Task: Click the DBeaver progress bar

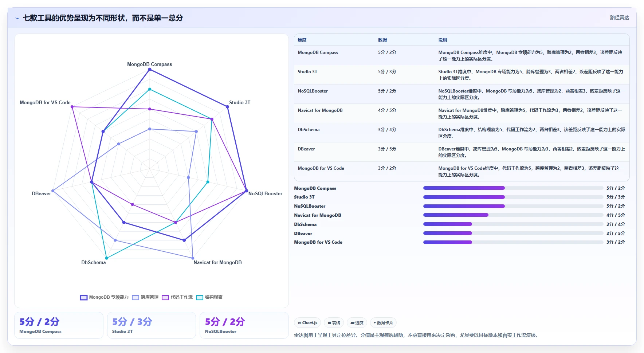Action: click(513, 234)
